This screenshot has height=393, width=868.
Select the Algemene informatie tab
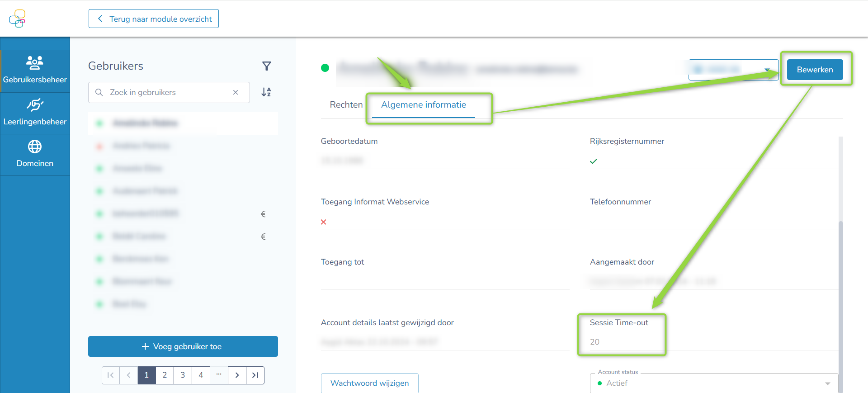(423, 104)
